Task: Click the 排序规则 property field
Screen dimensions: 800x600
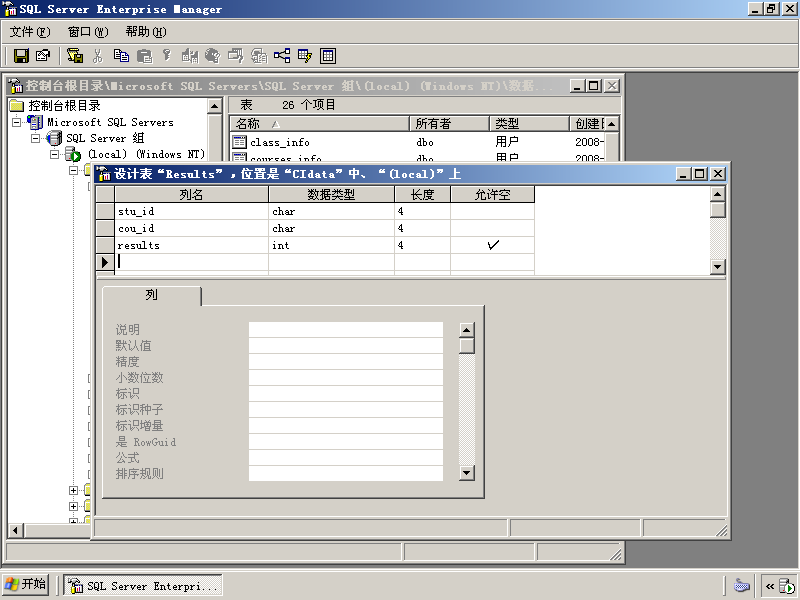Action: [346, 473]
